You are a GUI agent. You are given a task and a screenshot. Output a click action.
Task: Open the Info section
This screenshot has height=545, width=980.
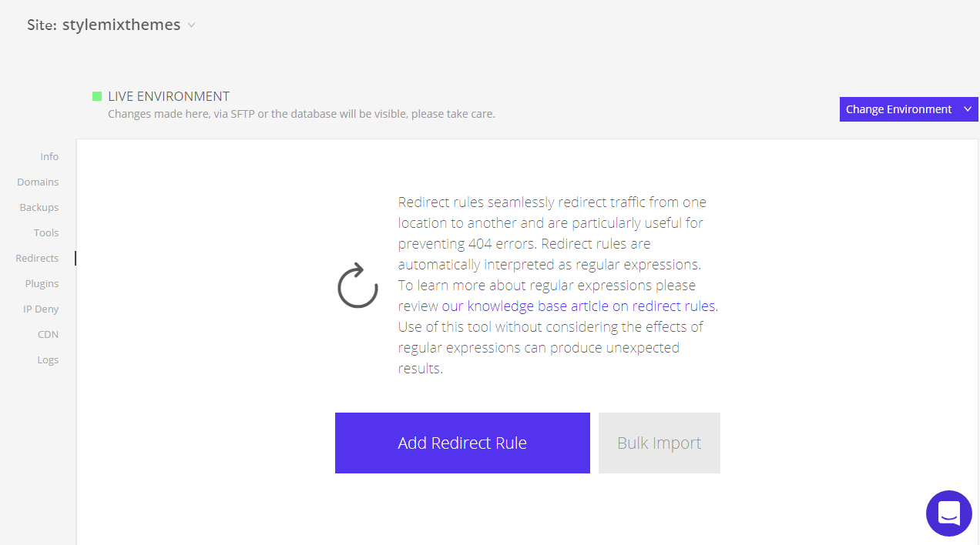pyautogui.click(x=49, y=156)
